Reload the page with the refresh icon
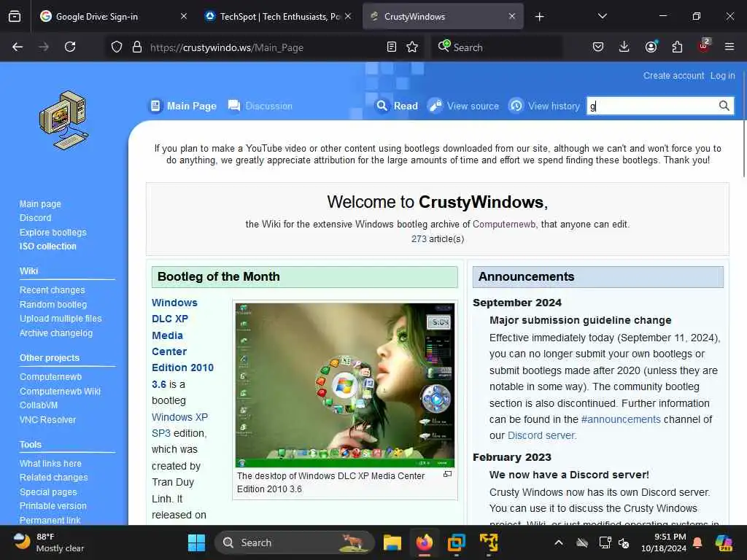 pos(70,47)
